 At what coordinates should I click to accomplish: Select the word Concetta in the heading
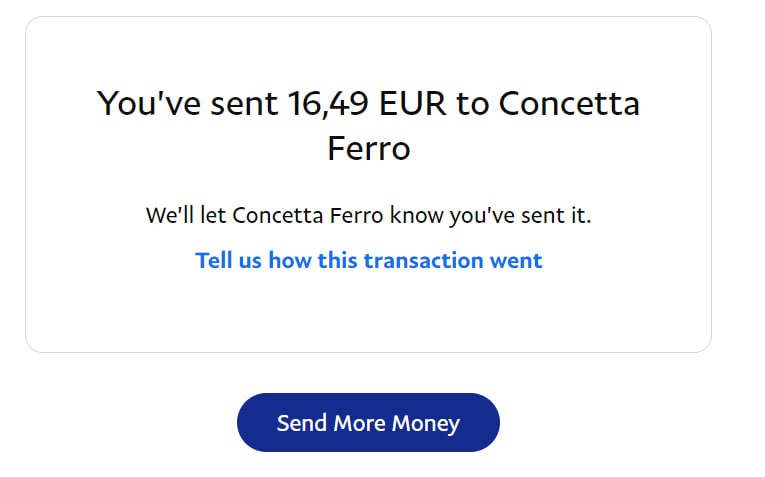[x=569, y=103]
